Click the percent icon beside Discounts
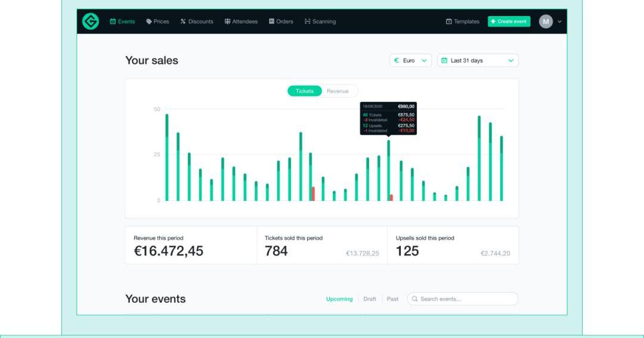Image resolution: width=644 pixels, height=338 pixels. coord(183,21)
